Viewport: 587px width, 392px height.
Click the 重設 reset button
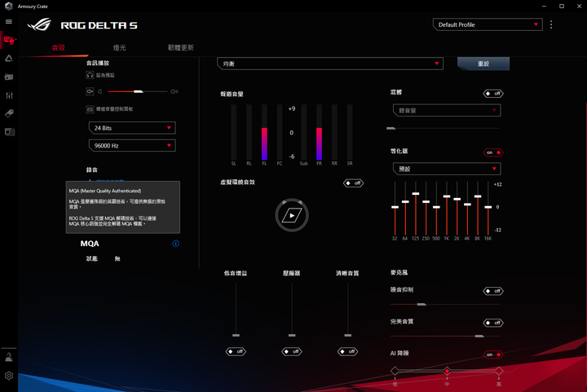tap(483, 64)
